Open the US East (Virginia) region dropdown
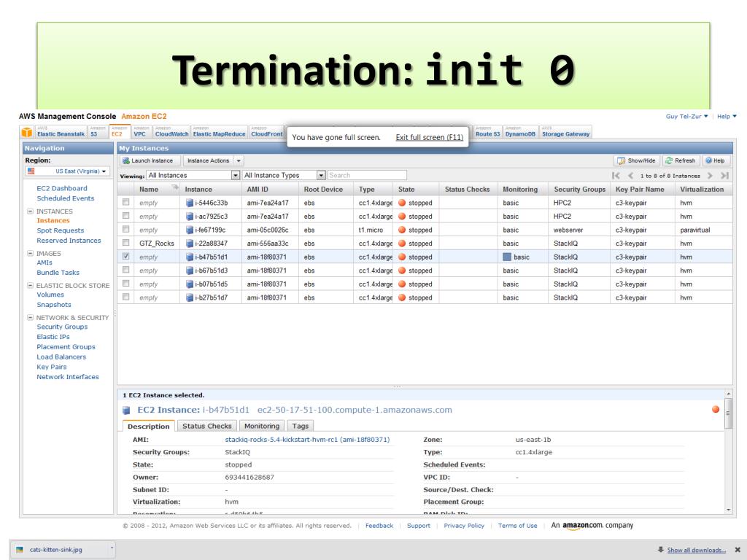This screenshot has height=560, width=747. [68, 171]
